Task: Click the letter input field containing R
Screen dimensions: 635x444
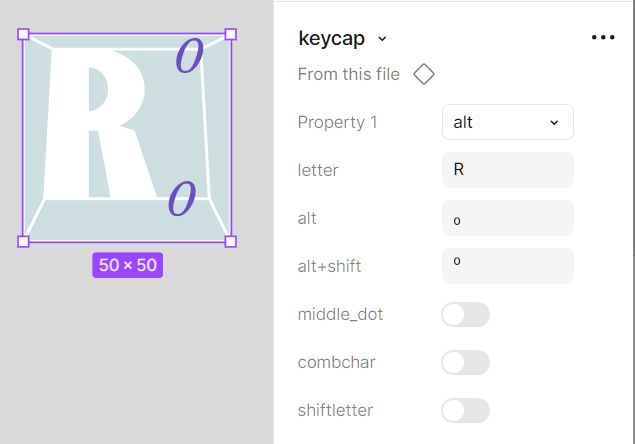Action: 508,170
